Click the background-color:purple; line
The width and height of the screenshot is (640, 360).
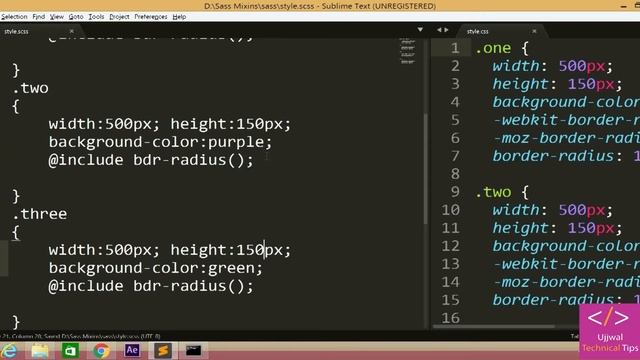[x=160, y=142]
